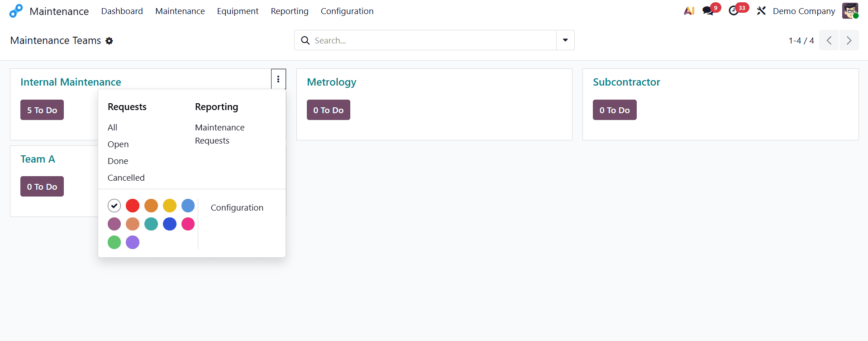This screenshot has width=868, height=341.
Task: Pick the violet color swatch
Action: tap(133, 242)
